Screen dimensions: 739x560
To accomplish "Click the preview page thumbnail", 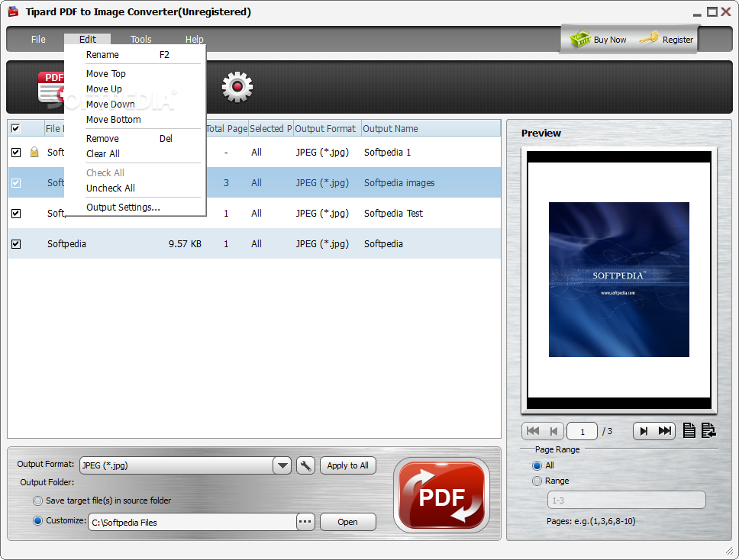I will tap(619, 280).
